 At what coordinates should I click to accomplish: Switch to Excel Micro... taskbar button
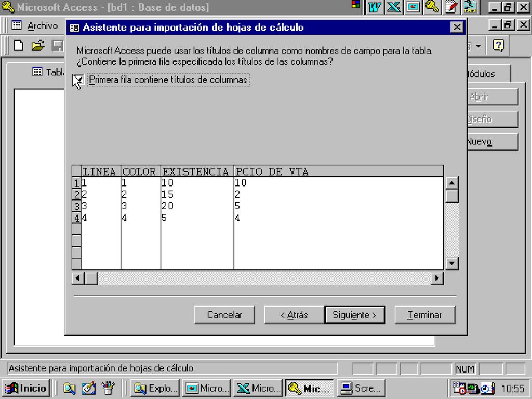(x=258, y=389)
